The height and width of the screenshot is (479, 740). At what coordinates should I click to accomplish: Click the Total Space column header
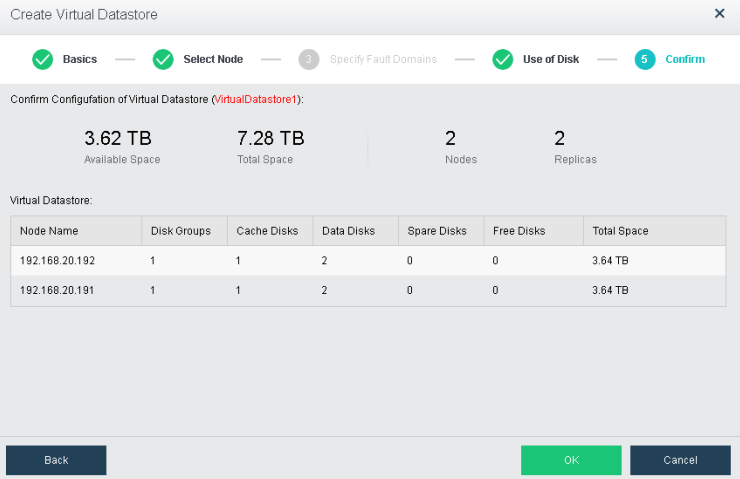(x=620, y=231)
